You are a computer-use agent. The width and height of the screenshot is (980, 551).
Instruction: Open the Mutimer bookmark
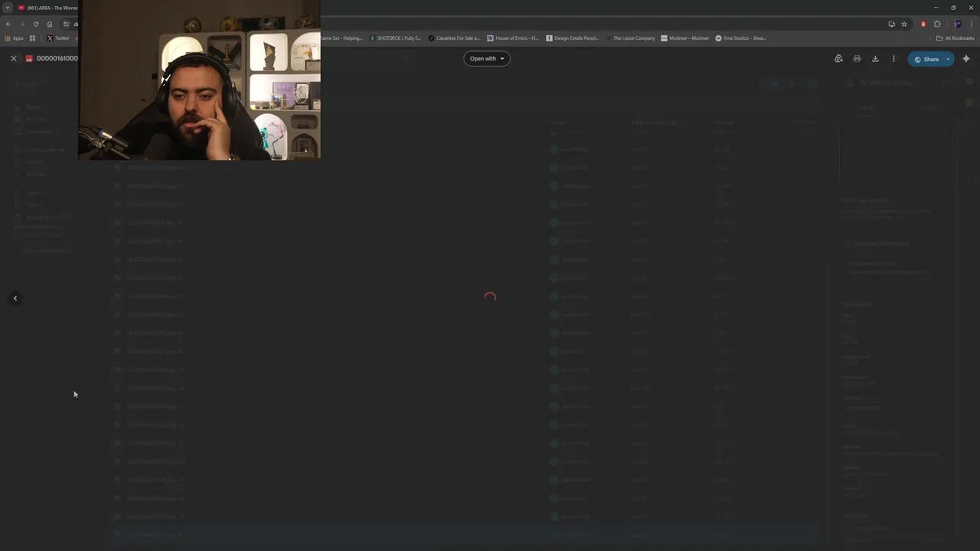pos(685,38)
